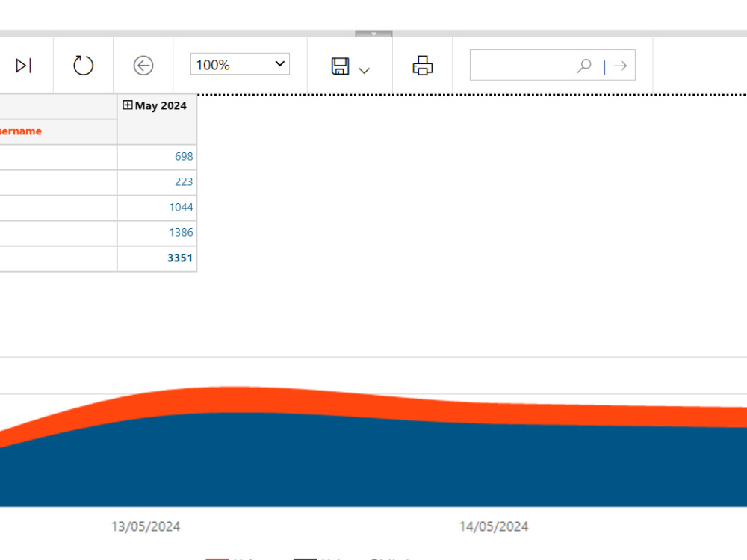Print the report

[x=423, y=66]
